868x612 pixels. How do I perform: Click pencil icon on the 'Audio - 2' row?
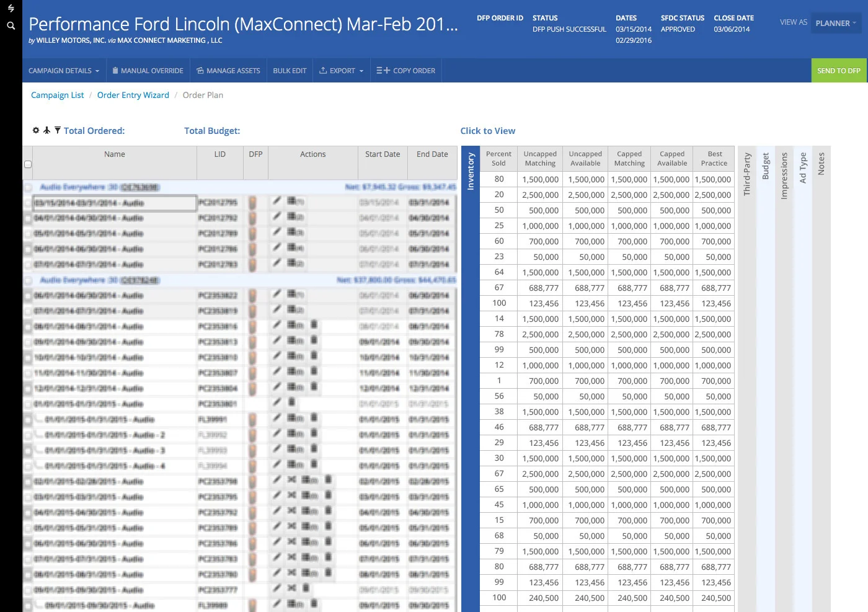(x=277, y=433)
